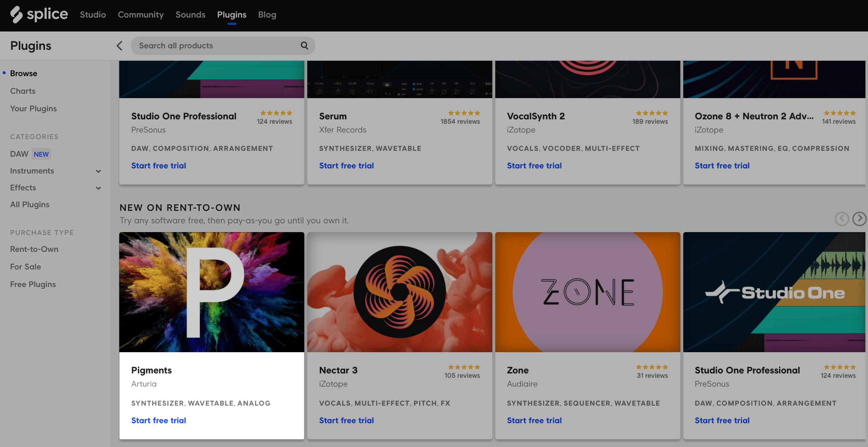
Task: Click the MIXING, MASTERING, EQ, COMPRESSION tags
Action: pyautogui.click(x=772, y=148)
